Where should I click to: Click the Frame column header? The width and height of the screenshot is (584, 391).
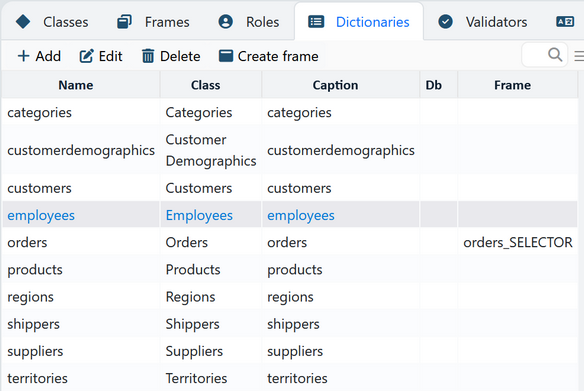pos(512,85)
